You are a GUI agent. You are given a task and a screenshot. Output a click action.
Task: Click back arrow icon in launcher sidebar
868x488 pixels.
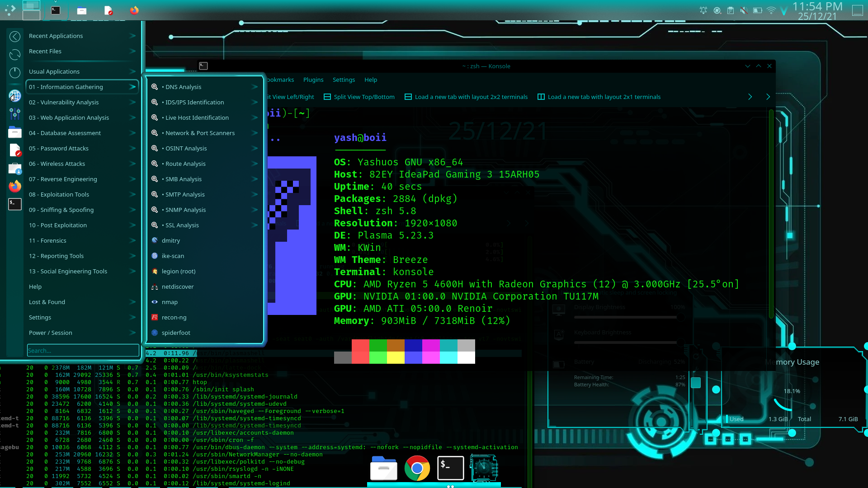tap(15, 37)
